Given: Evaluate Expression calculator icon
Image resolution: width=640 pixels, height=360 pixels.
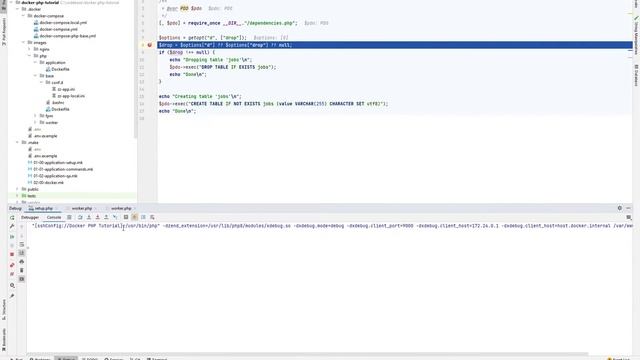Looking at the screenshot, I should 126,218.
